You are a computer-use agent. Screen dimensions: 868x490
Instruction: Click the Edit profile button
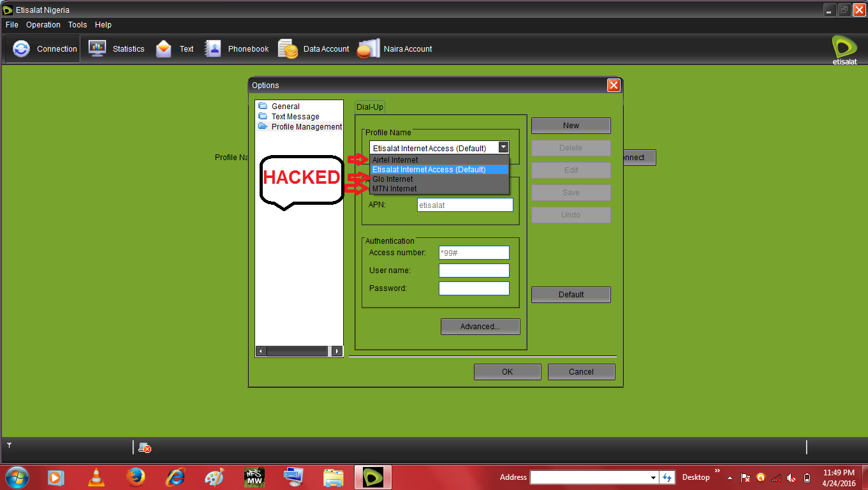571,170
